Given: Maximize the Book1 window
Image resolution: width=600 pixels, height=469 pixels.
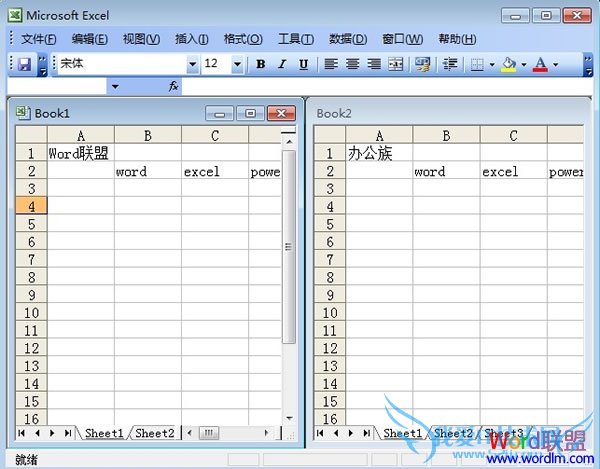Looking at the screenshot, I should tap(250, 113).
